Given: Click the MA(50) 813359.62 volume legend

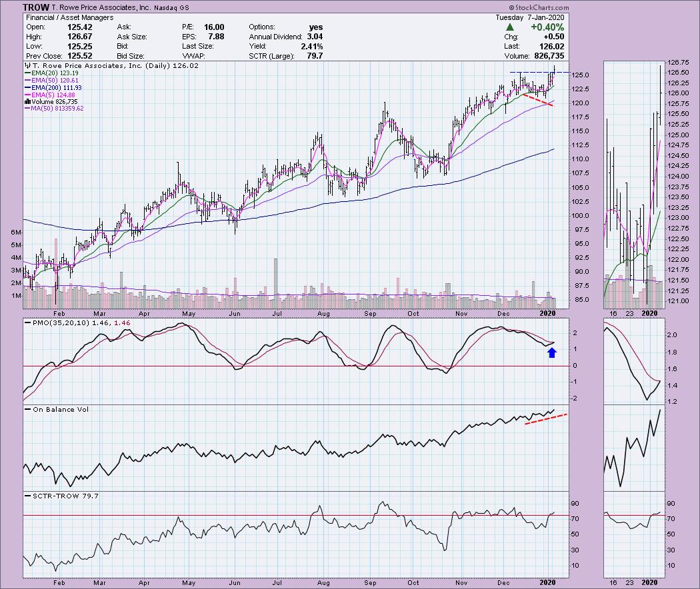Looking at the screenshot, I should [54, 109].
